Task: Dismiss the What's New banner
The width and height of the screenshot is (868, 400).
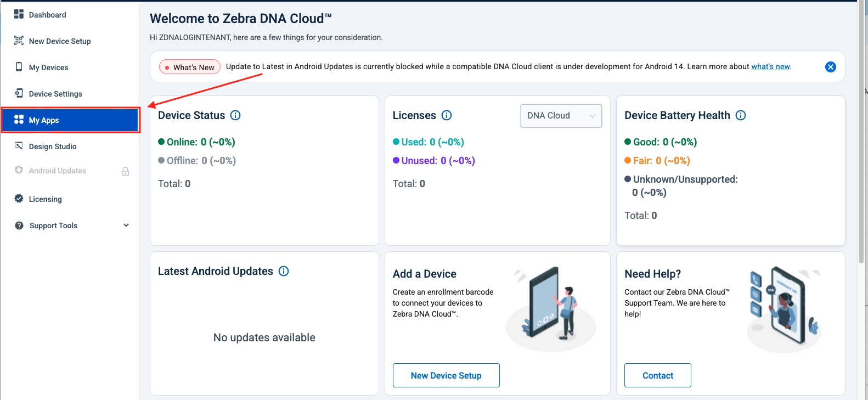Action: point(831,67)
